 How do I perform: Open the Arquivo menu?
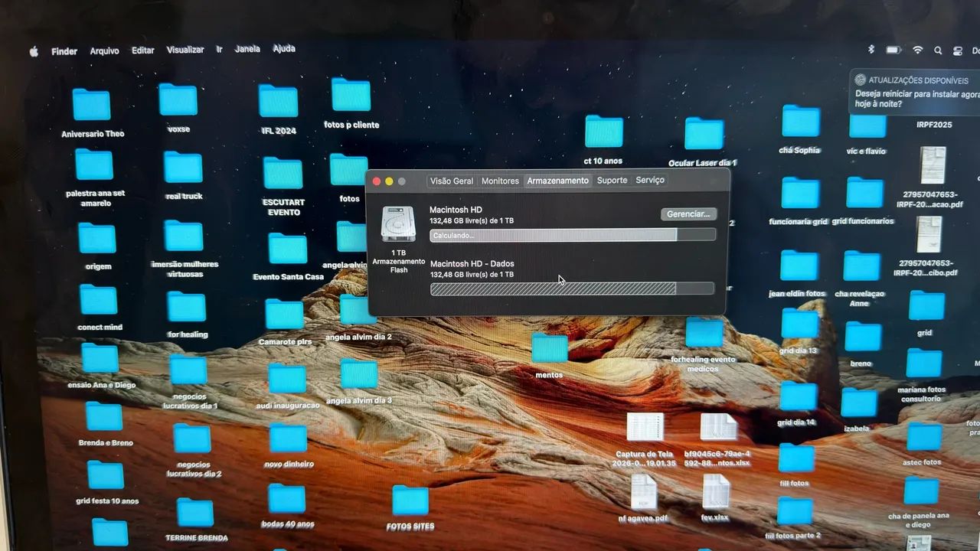[104, 51]
